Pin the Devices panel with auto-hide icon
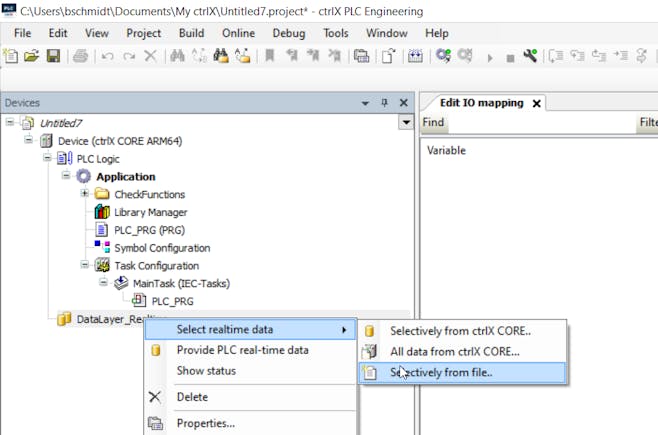 point(384,102)
